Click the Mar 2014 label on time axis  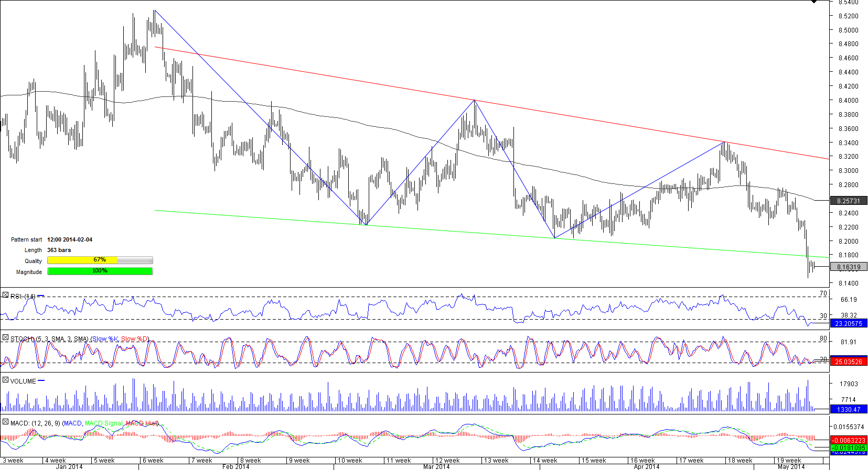point(436,467)
